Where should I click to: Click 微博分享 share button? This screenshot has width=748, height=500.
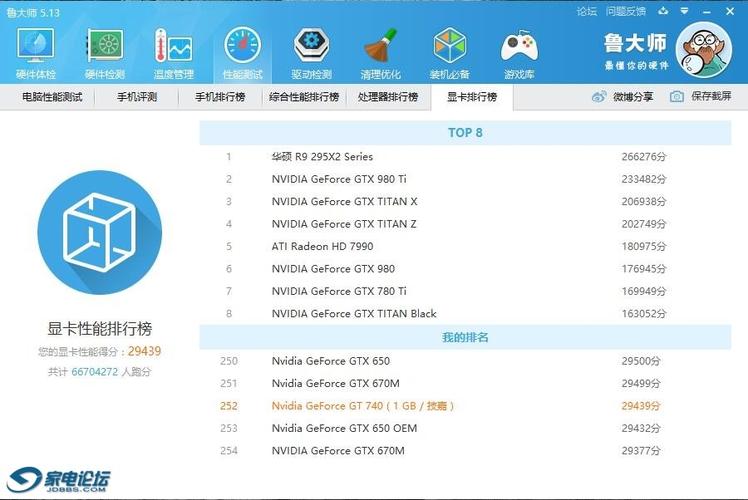[x=633, y=96]
